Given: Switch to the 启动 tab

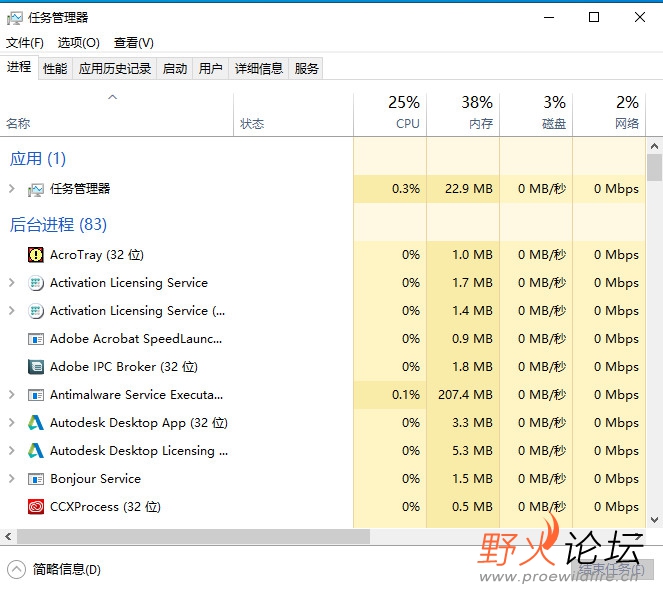Looking at the screenshot, I should click(175, 69).
